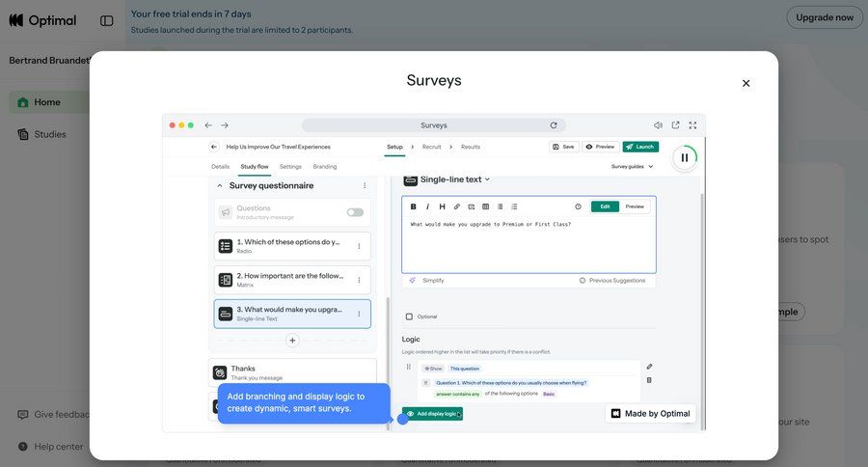Delete the display logic rule

click(x=649, y=380)
